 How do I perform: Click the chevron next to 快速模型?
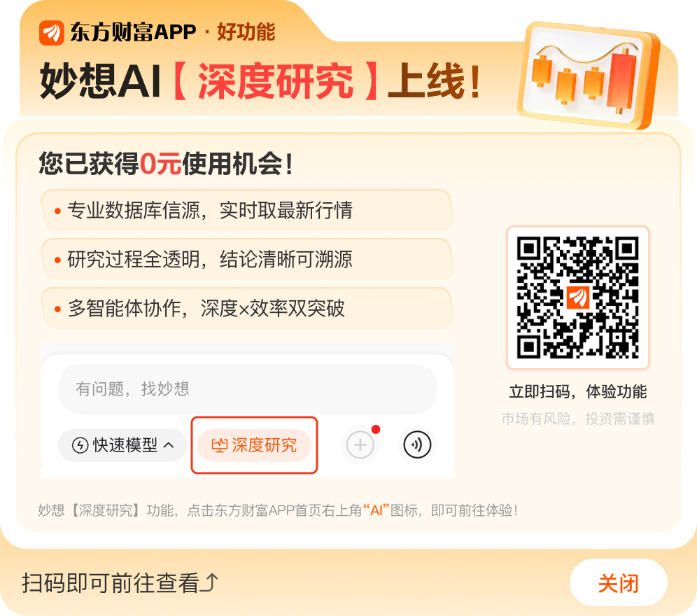[x=169, y=444]
